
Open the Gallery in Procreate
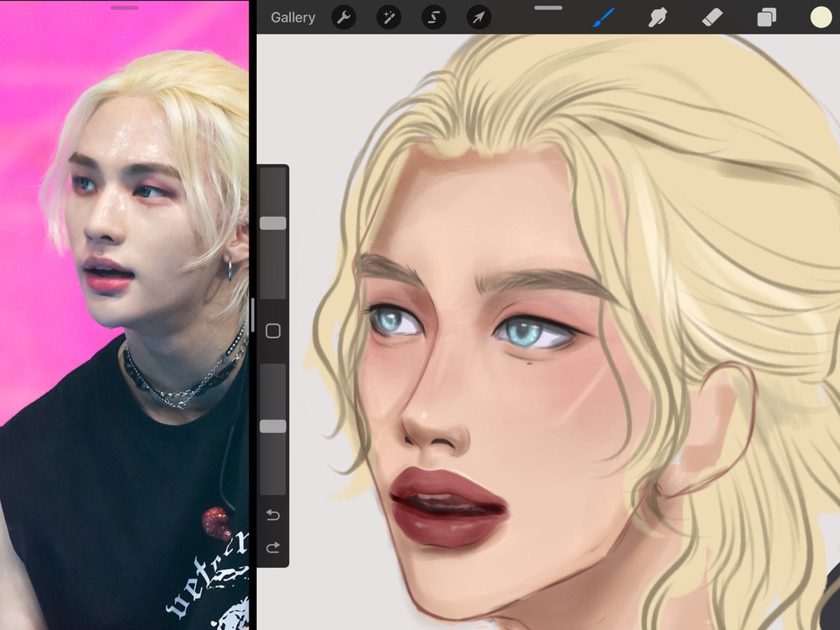tap(293, 17)
